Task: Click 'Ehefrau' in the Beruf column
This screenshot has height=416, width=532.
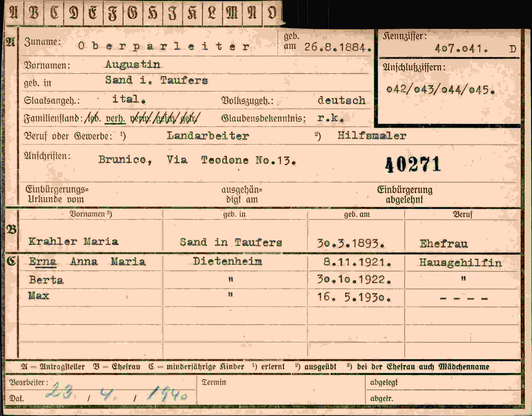Action: tap(443, 244)
